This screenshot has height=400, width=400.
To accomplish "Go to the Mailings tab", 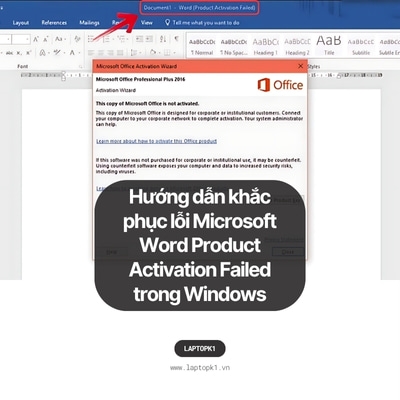I will coord(89,23).
